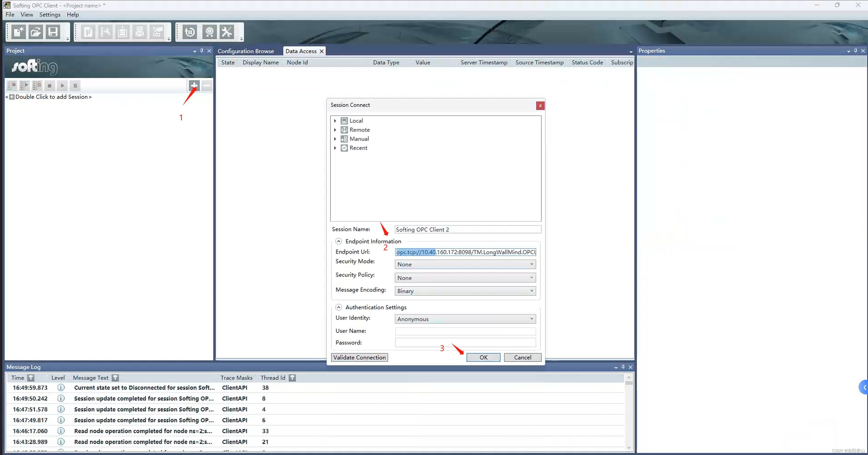Pin the Message Log panel

tap(623, 367)
